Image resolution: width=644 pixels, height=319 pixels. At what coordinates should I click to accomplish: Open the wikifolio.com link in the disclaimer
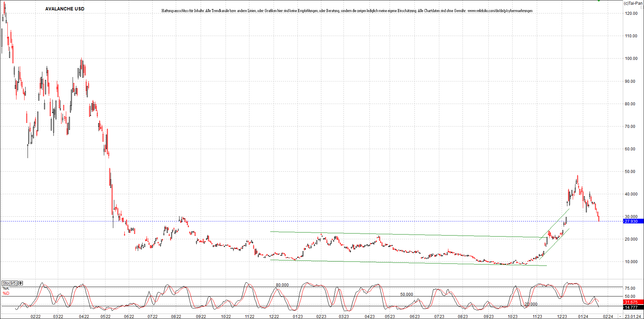(500, 11)
